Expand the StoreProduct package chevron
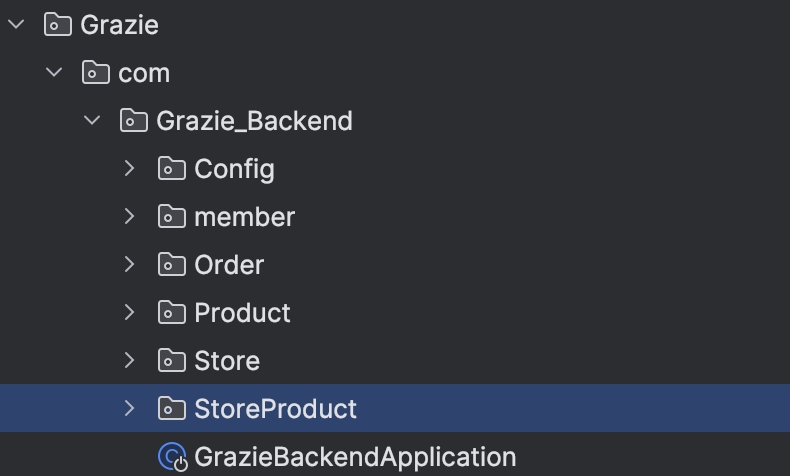This screenshot has height=476, width=790. pyautogui.click(x=129, y=409)
